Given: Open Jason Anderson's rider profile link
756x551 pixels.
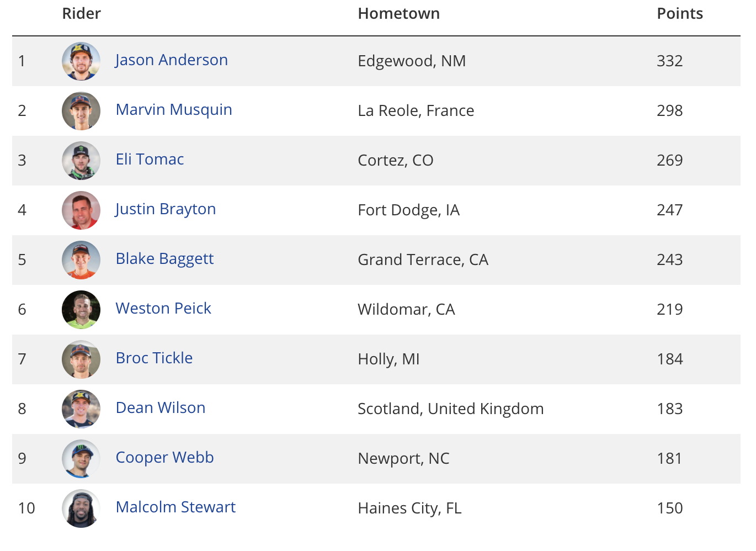Looking at the screenshot, I should (172, 60).
